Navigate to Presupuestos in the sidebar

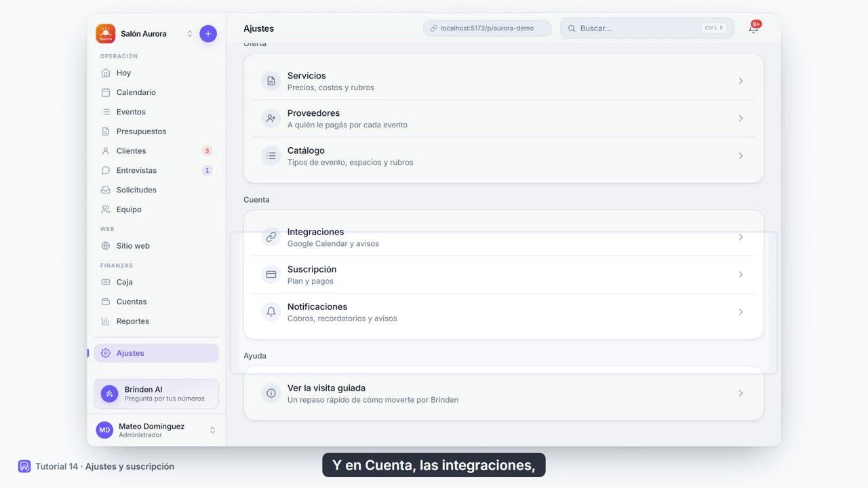pyautogui.click(x=156, y=131)
